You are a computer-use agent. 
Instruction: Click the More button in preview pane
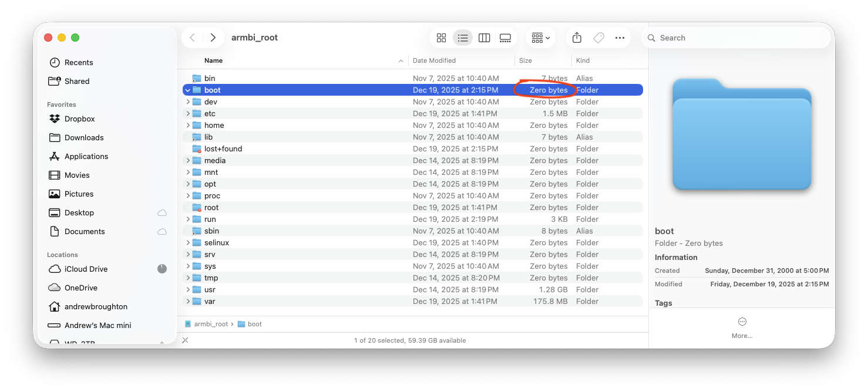pos(742,327)
